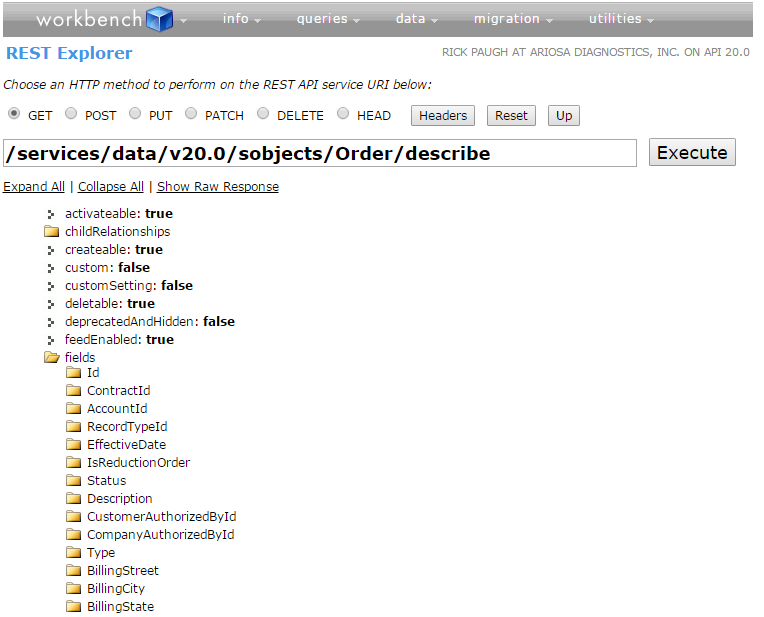
Task: Open the Id field folder icon
Action: tap(73, 373)
